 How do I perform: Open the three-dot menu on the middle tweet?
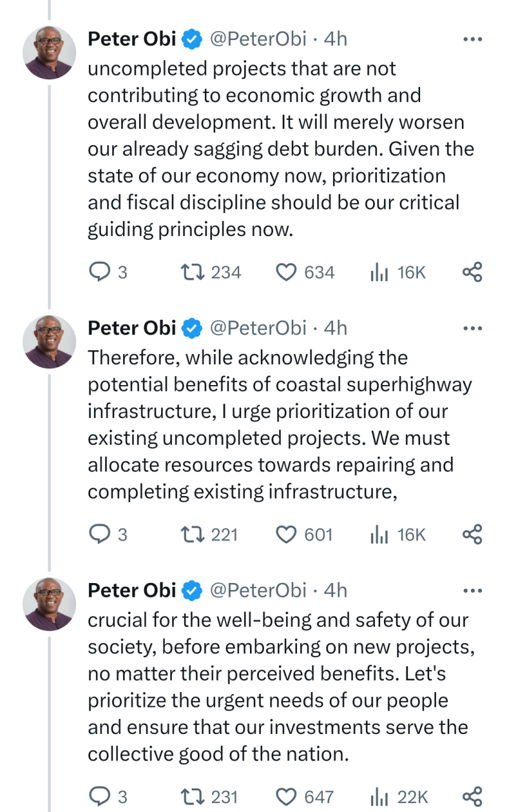coord(472,327)
